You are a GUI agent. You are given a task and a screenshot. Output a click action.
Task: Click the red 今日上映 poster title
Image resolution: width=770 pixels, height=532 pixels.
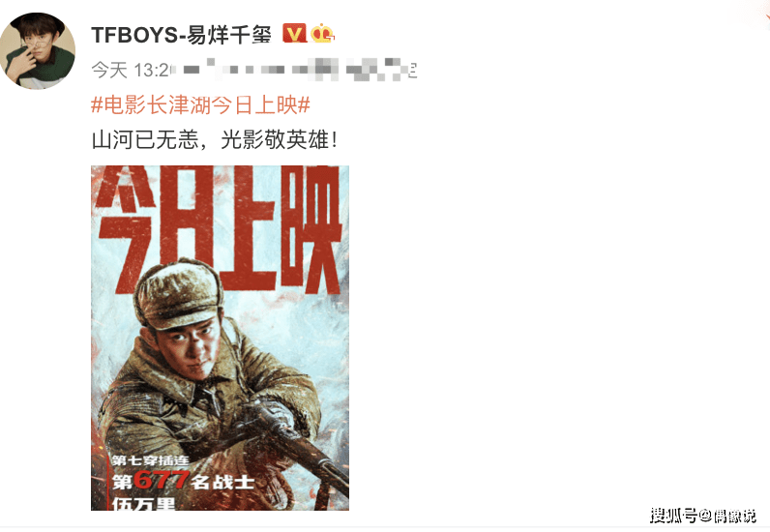tap(220, 228)
